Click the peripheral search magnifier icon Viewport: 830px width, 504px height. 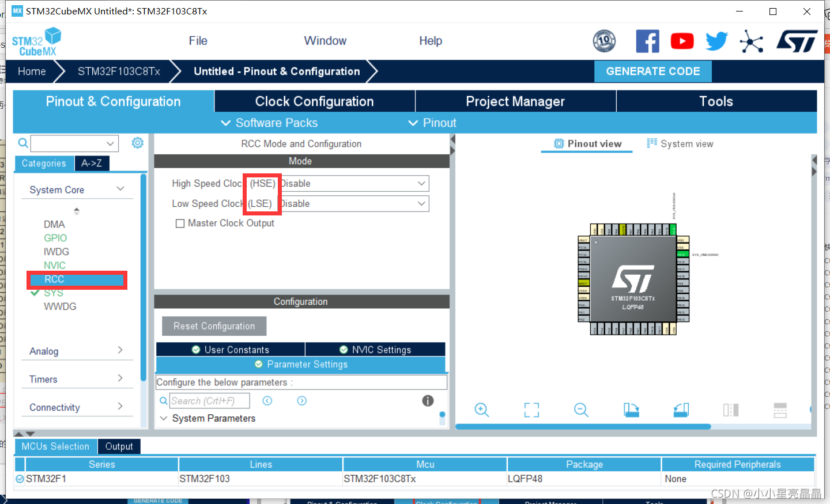click(x=23, y=143)
